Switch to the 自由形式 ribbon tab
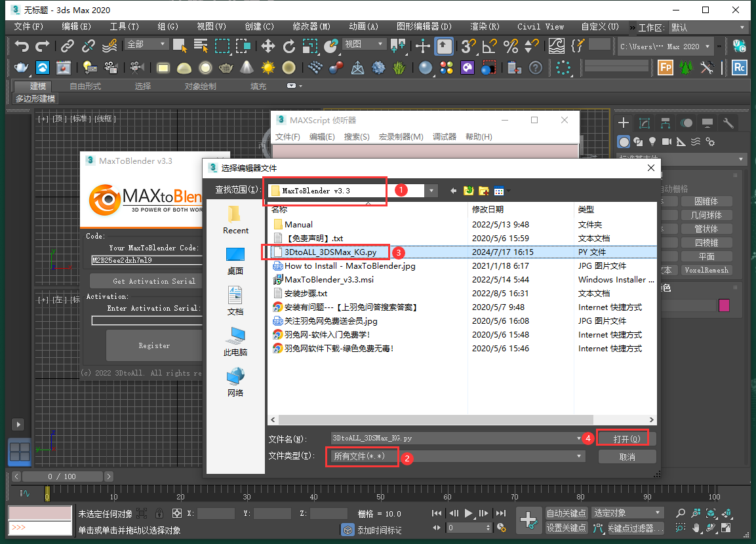The width and height of the screenshot is (756, 544). (x=85, y=87)
